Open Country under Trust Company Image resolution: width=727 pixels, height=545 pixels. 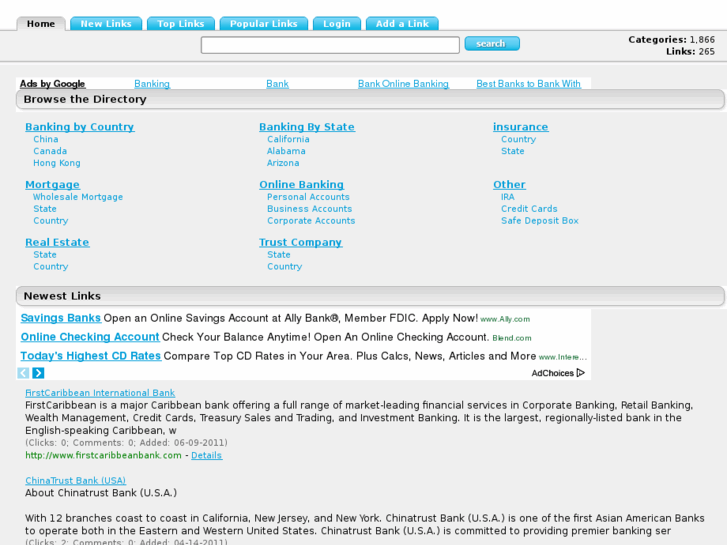tap(284, 267)
